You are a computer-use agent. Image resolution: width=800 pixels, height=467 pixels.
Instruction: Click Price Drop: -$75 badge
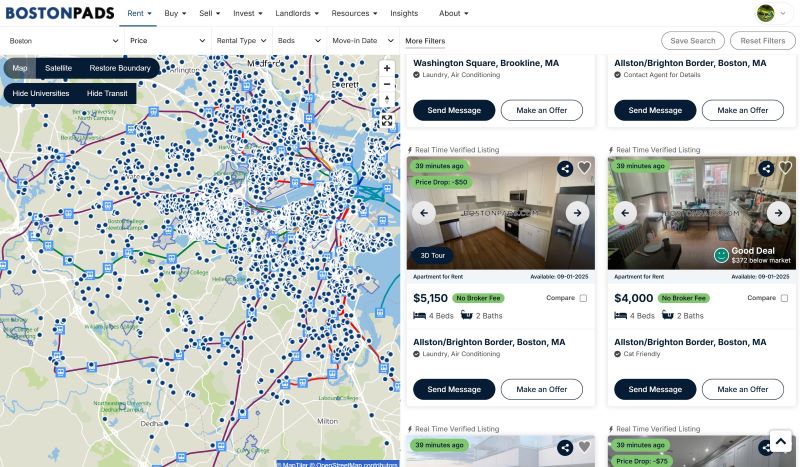pos(641,461)
